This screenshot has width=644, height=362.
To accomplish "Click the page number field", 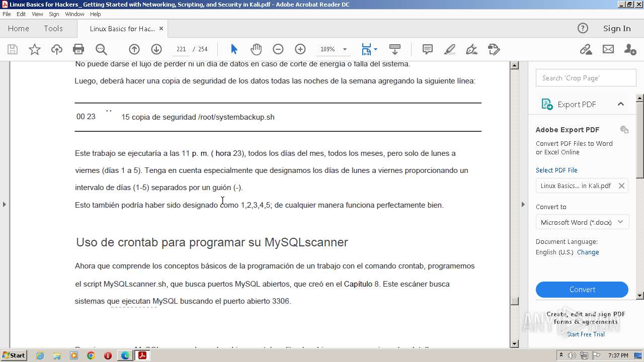I will click(181, 49).
